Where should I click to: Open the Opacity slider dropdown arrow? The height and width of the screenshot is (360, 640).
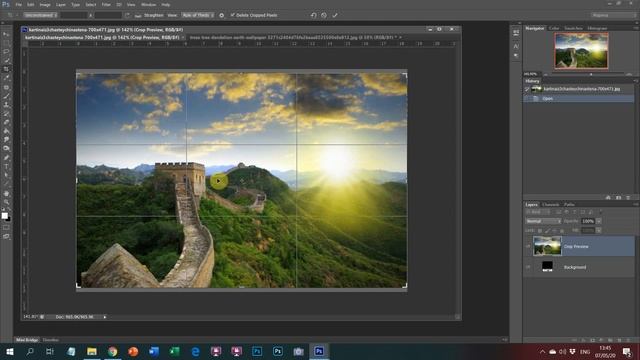[598, 221]
